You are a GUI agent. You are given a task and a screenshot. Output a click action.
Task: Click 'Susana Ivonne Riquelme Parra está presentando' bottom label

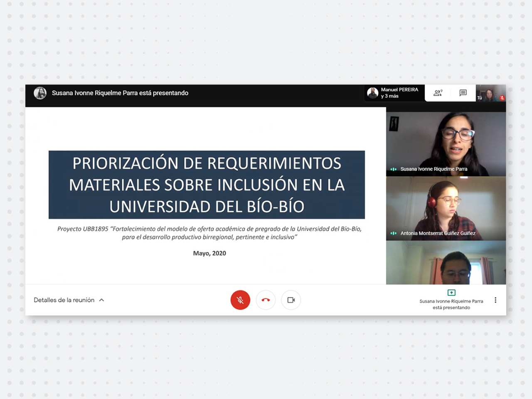point(451,304)
